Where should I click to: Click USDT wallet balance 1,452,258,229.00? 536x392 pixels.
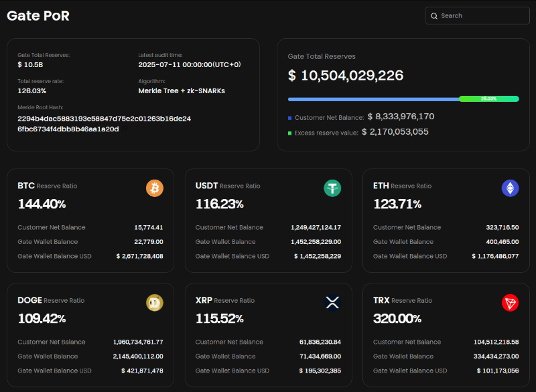316,242
